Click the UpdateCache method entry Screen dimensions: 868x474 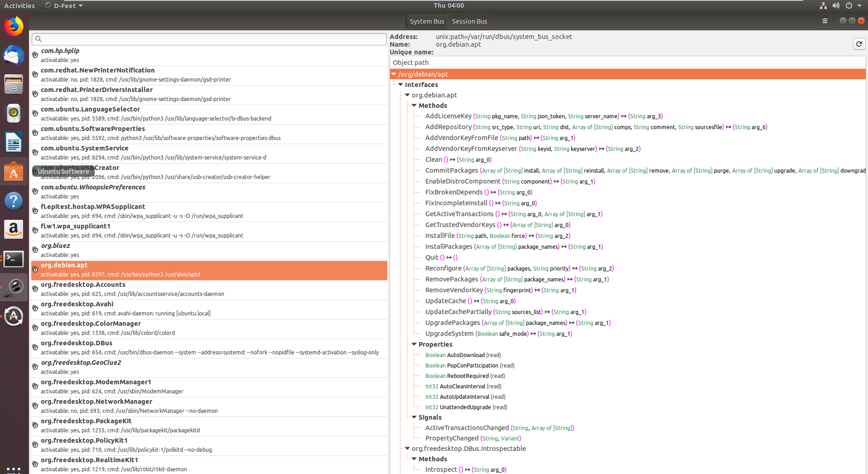[446, 301]
